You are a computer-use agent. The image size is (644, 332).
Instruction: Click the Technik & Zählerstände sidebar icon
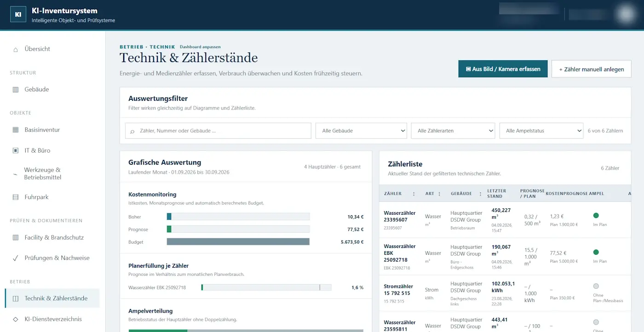pos(16,298)
